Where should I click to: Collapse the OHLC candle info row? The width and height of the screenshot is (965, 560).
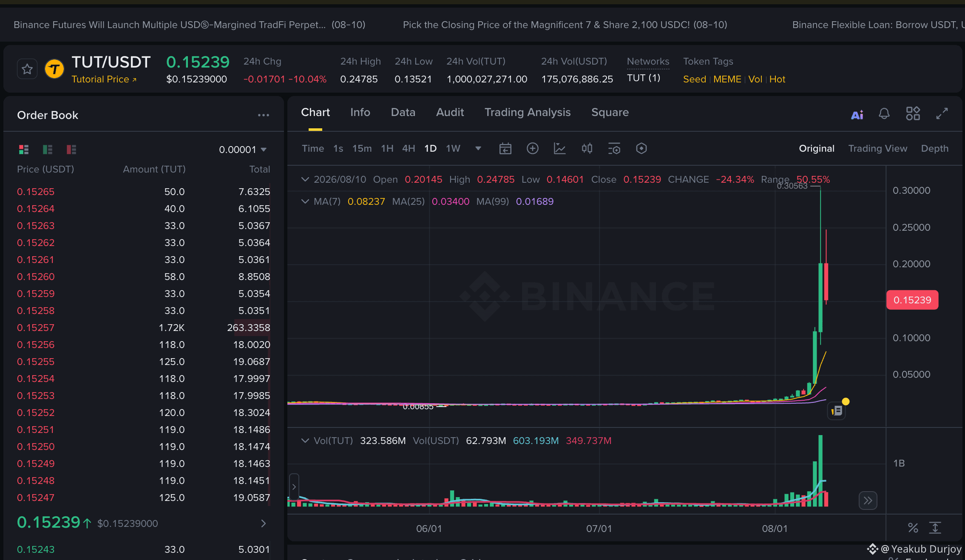[x=305, y=179]
